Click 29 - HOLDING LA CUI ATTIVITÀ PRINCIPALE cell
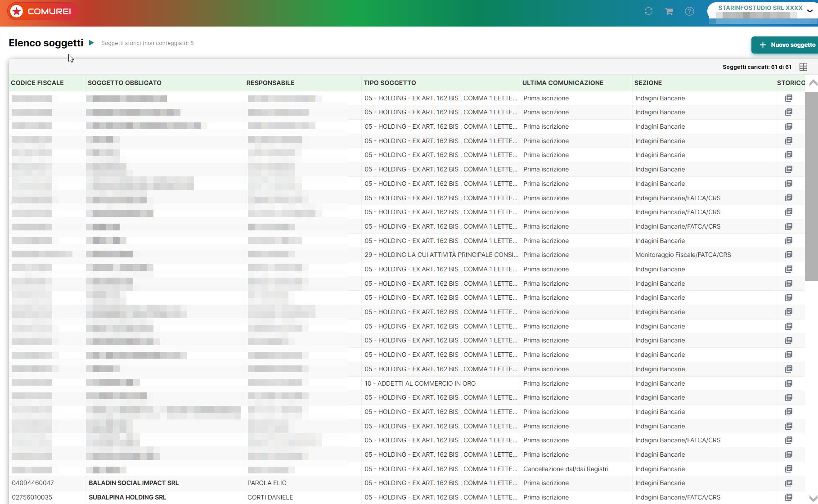This screenshot has height=504, width=818. click(x=441, y=255)
